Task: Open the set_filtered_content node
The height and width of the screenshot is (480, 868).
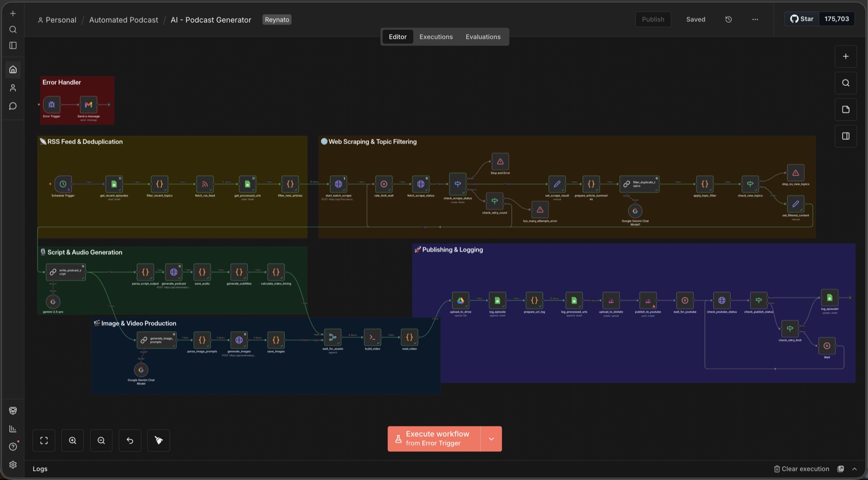Action: click(795, 204)
